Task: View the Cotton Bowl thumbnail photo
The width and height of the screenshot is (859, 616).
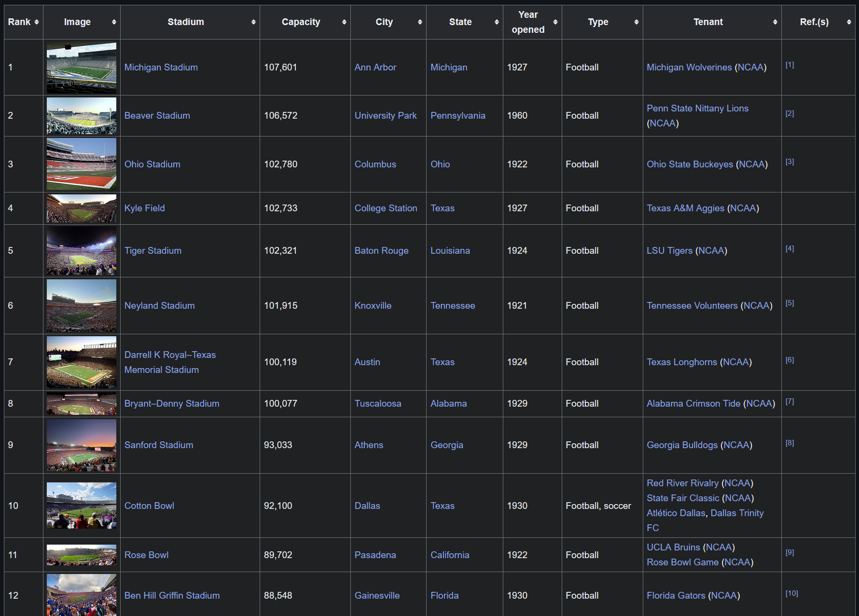Action: tap(82, 506)
